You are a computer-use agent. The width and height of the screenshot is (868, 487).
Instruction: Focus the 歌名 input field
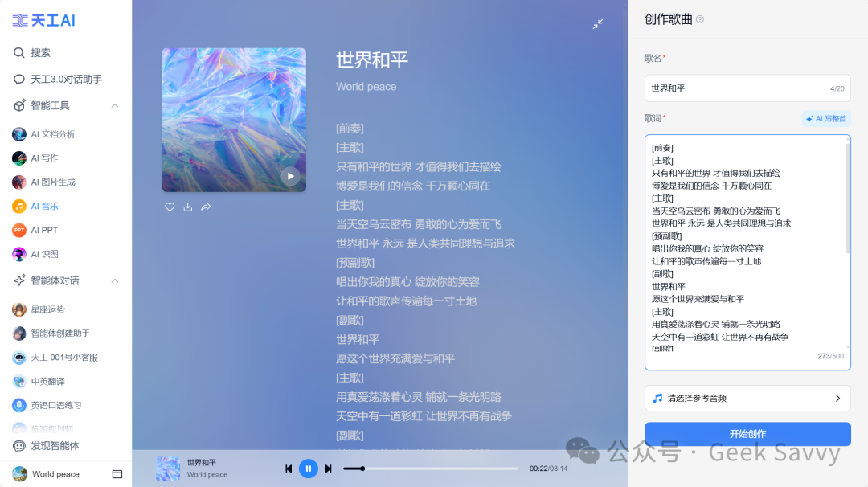tap(747, 88)
